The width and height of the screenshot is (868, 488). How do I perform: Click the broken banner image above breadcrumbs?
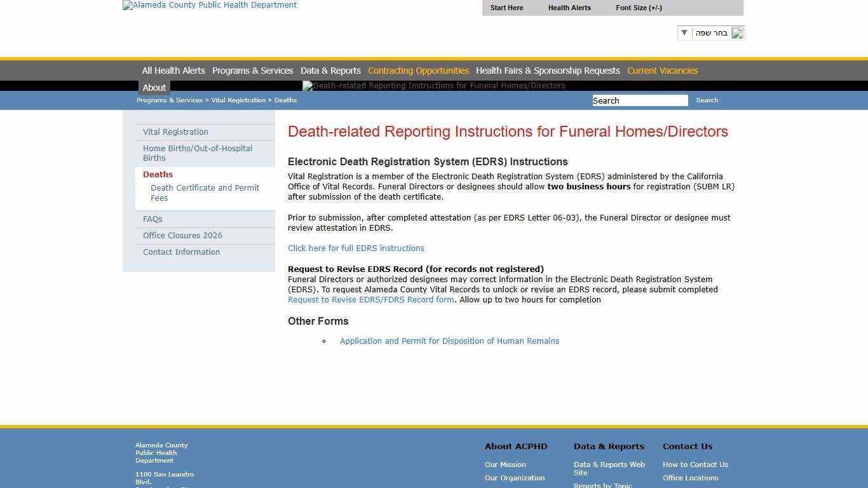pyautogui.click(x=434, y=86)
